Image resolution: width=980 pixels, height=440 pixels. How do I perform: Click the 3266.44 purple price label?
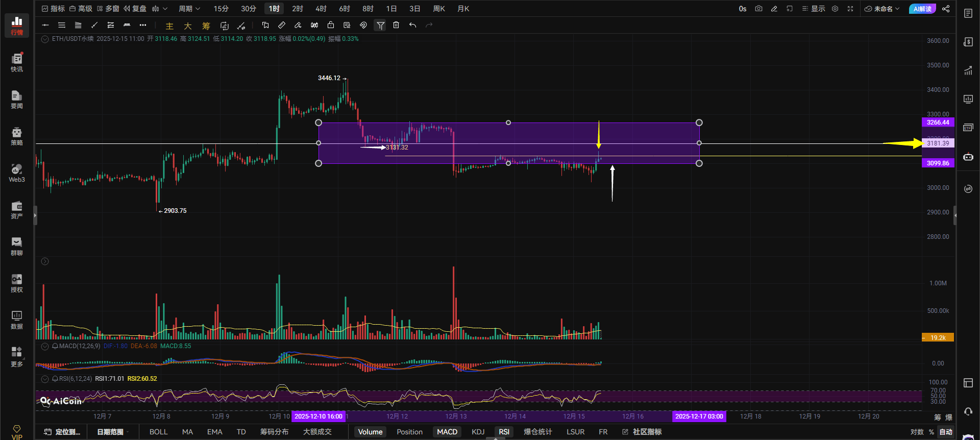pos(938,123)
